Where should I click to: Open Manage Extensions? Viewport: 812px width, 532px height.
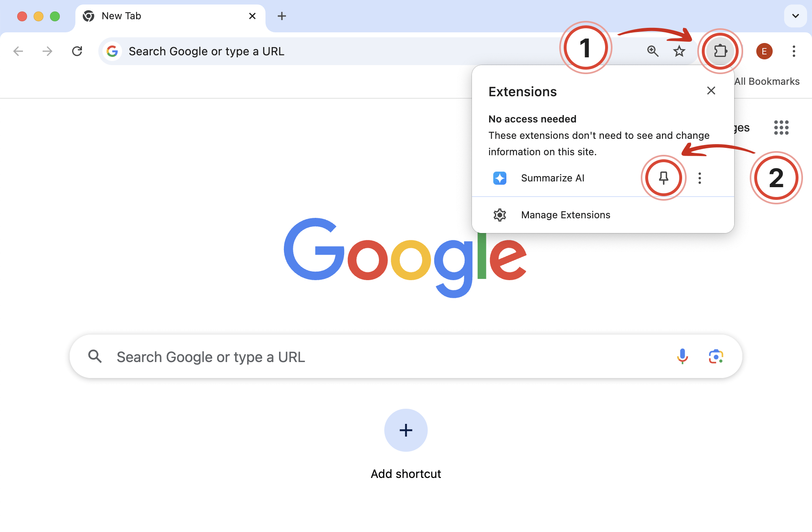[565, 215]
